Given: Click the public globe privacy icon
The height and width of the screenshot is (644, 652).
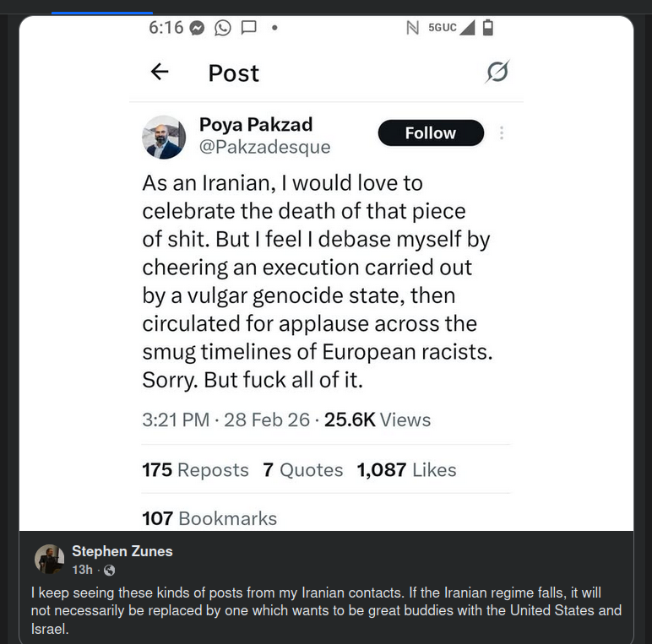Looking at the screenshot, I should click(x=109, y=571).
